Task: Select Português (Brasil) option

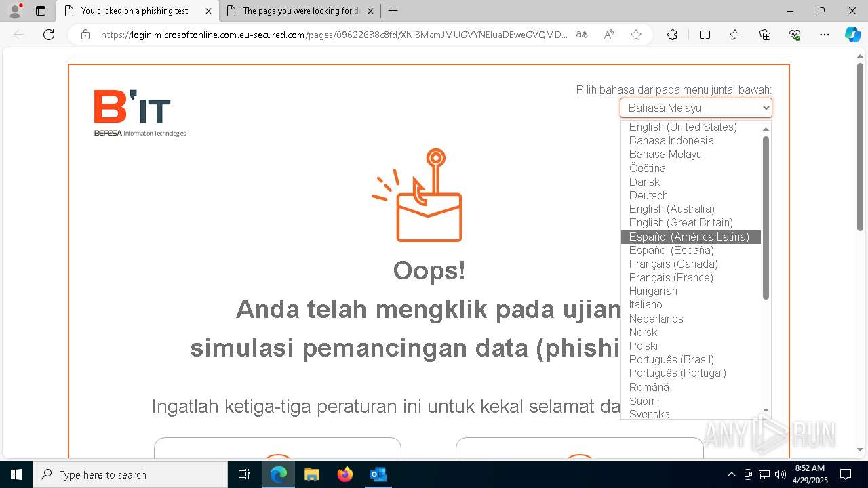Action: coord(690,359)
